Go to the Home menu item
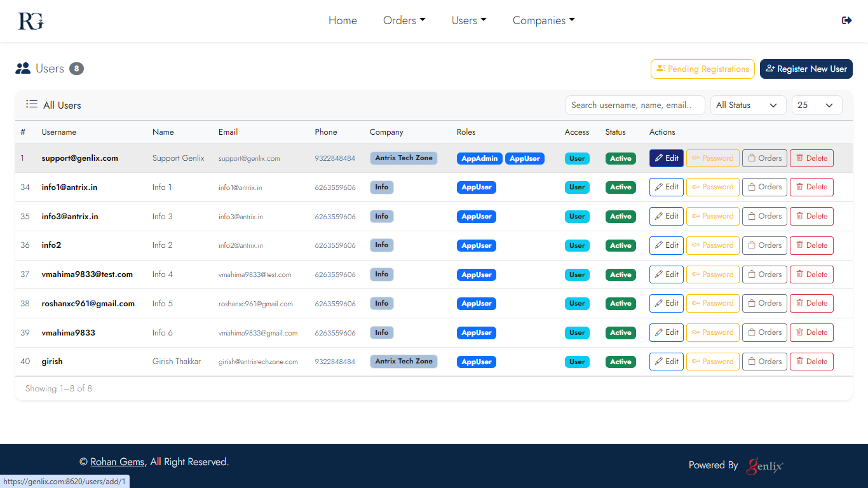The width and height of the screenshot is (868, 488). pos(342,20)
